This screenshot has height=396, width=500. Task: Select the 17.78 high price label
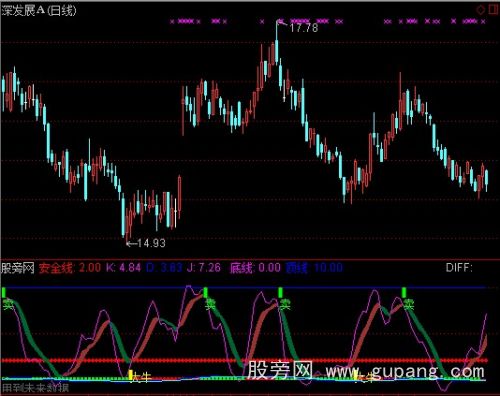(304, 28)
